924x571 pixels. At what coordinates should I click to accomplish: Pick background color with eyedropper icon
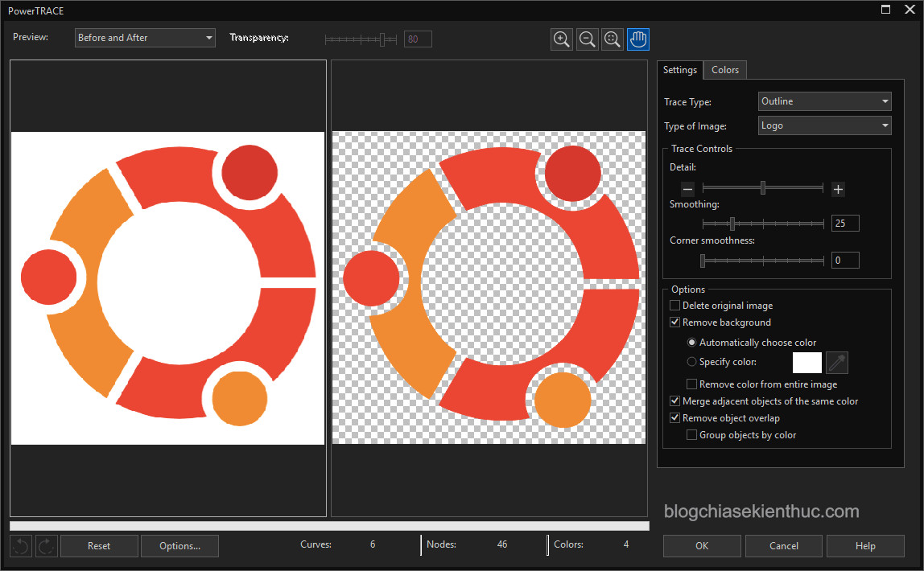click(837, 363)
